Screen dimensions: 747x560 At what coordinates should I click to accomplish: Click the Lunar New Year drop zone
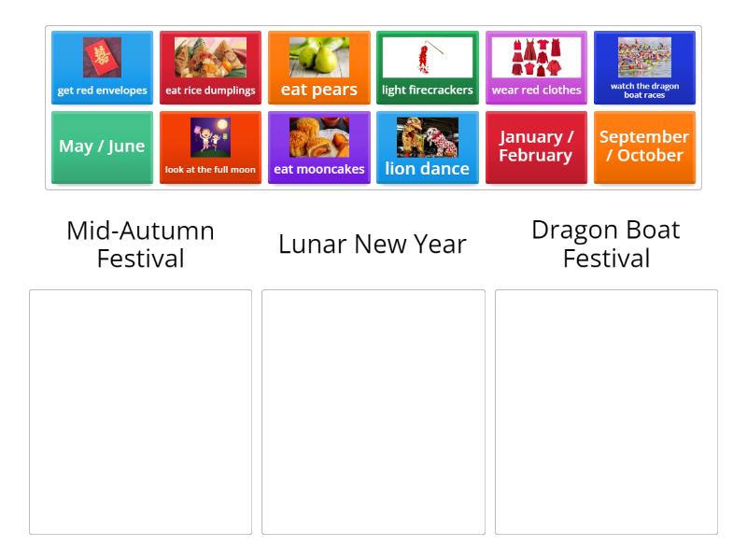[x=373, y=411]
